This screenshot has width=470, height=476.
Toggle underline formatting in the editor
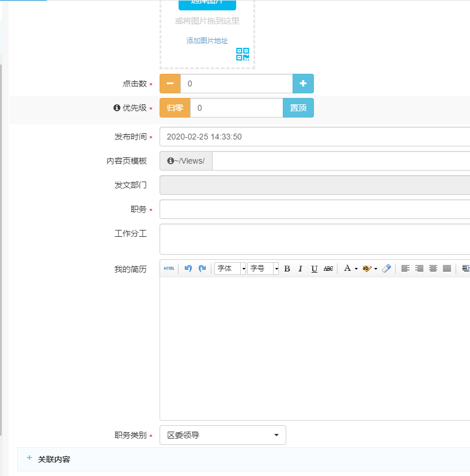(x=314, y=269)
